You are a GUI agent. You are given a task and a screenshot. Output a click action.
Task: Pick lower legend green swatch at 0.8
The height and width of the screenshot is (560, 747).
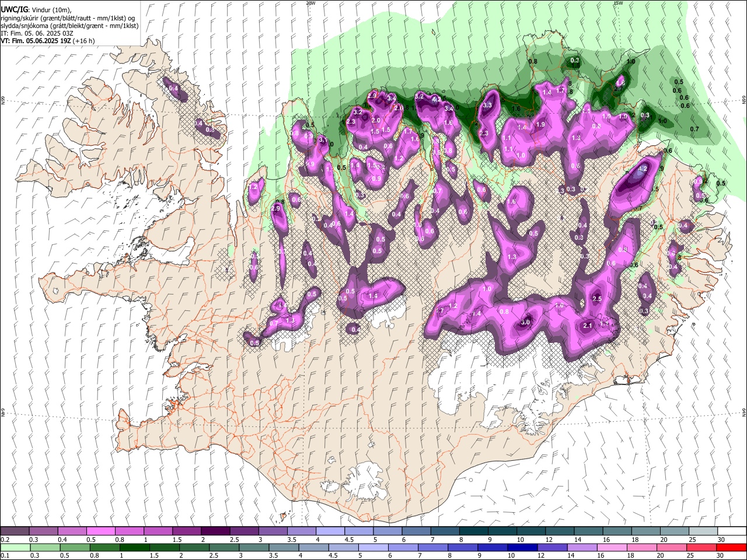coord(104,548)
